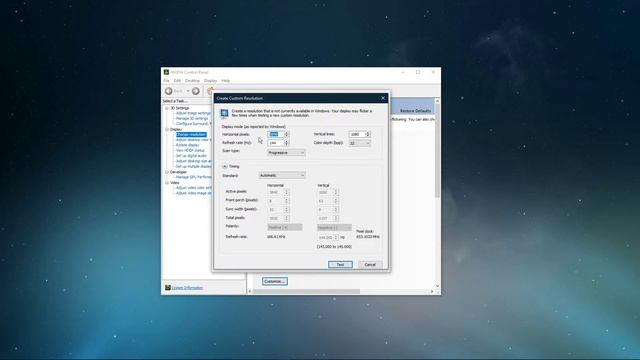The image size is (640, 360).
Task: Select View HDCP status task
Action: coord(190,150)
